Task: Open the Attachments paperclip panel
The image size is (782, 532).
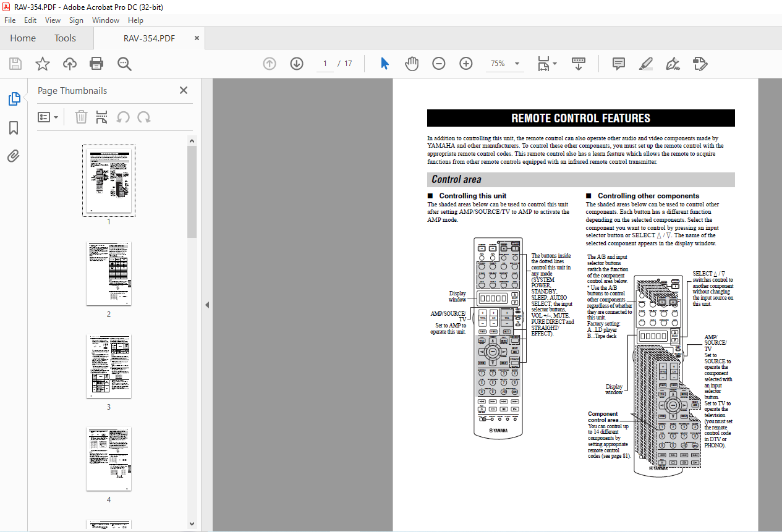Action: point(14,156)
